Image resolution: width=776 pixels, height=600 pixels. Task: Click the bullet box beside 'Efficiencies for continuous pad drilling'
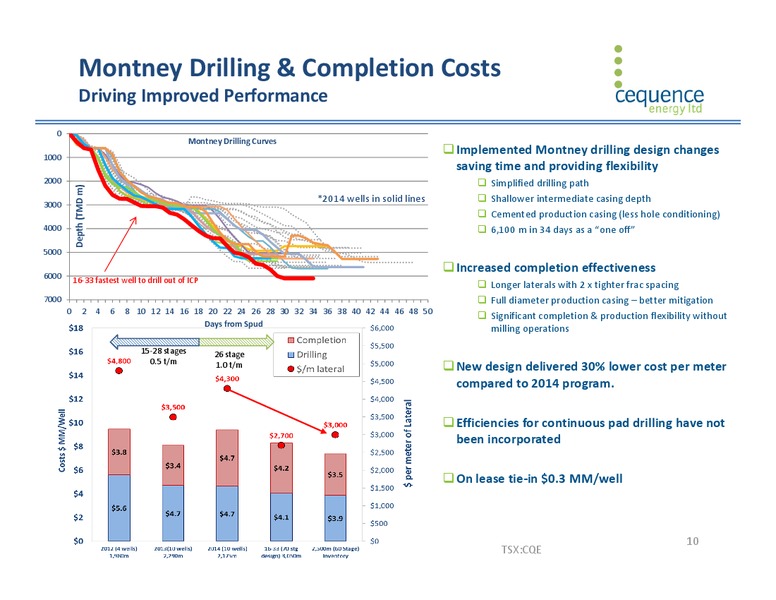pos(448,422)
